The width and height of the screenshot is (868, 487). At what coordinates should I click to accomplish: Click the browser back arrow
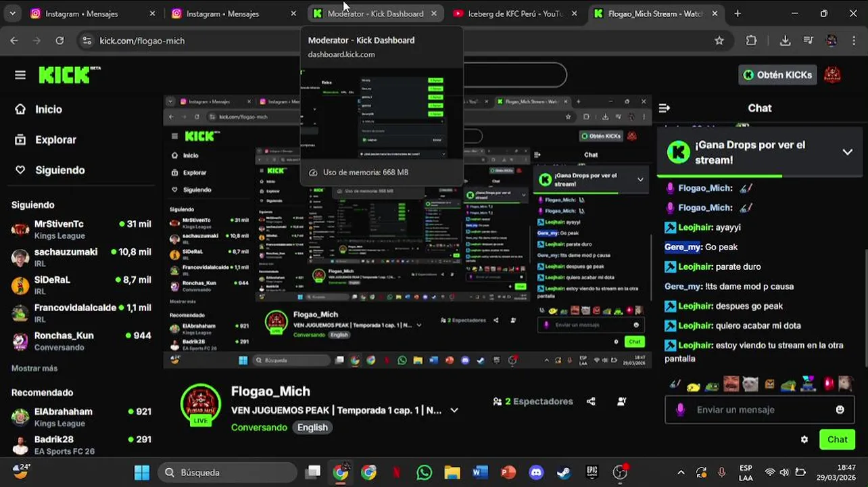pyautogui.click(x=14, y=41)
